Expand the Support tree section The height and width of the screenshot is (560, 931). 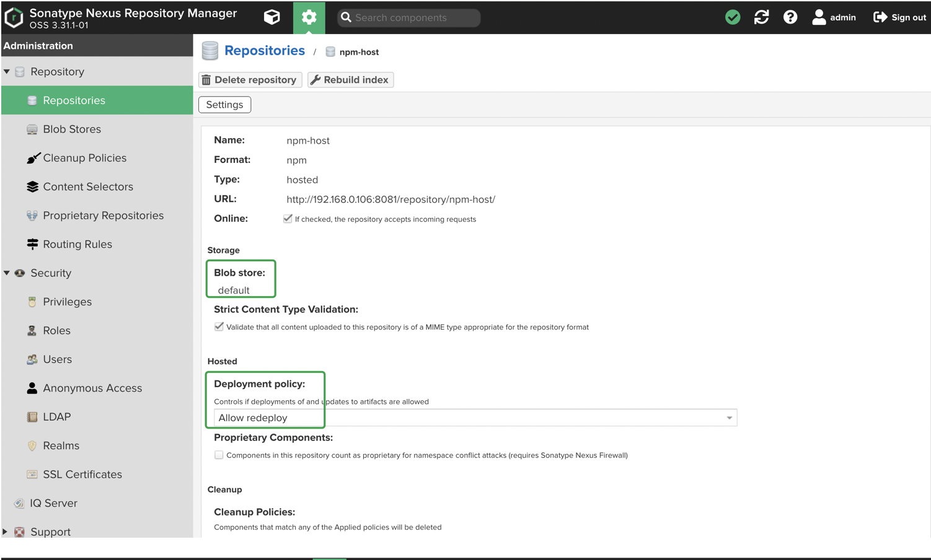6,532
